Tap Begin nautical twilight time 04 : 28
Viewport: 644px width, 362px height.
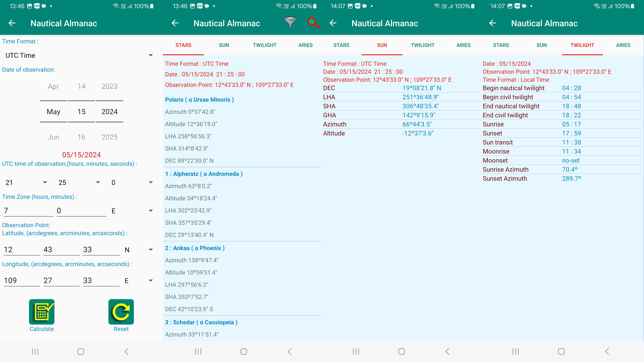[x=572, y=88]
